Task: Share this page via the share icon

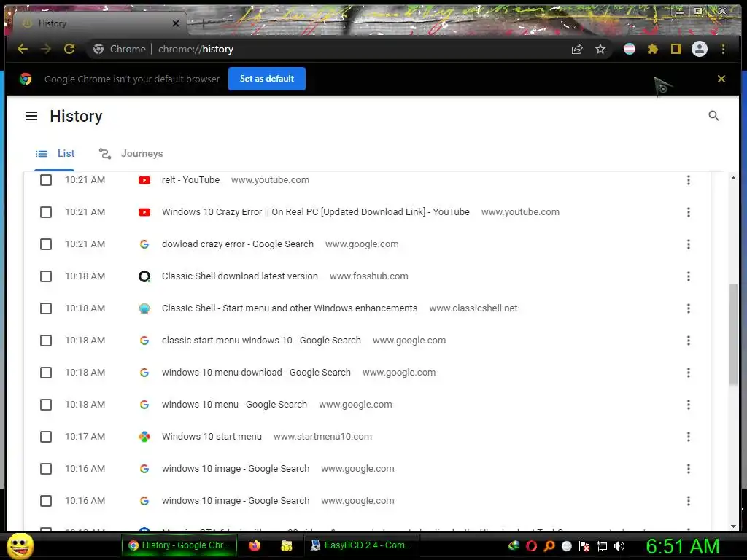Action: point(577,49)
